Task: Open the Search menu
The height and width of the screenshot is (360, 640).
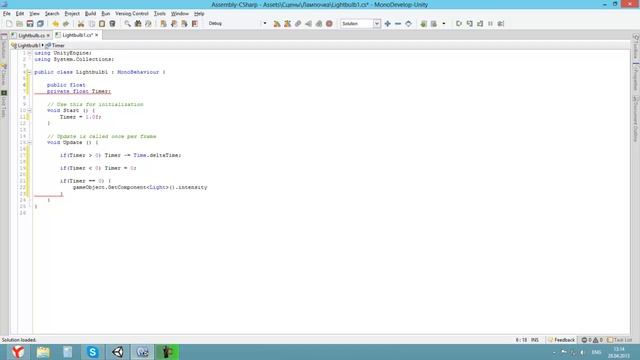Action: pos(52,13)
